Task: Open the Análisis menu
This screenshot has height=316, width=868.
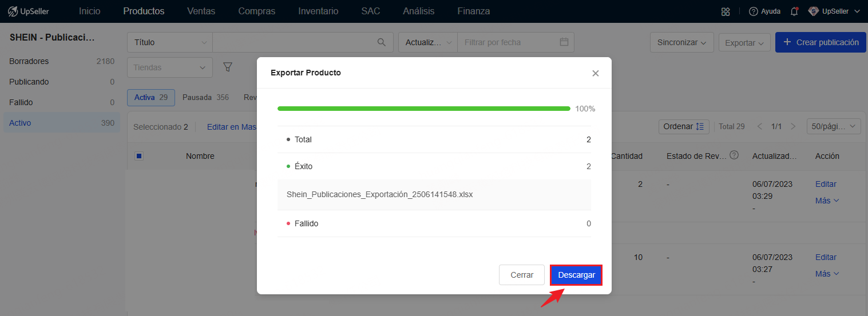Action: coord(418,11)
